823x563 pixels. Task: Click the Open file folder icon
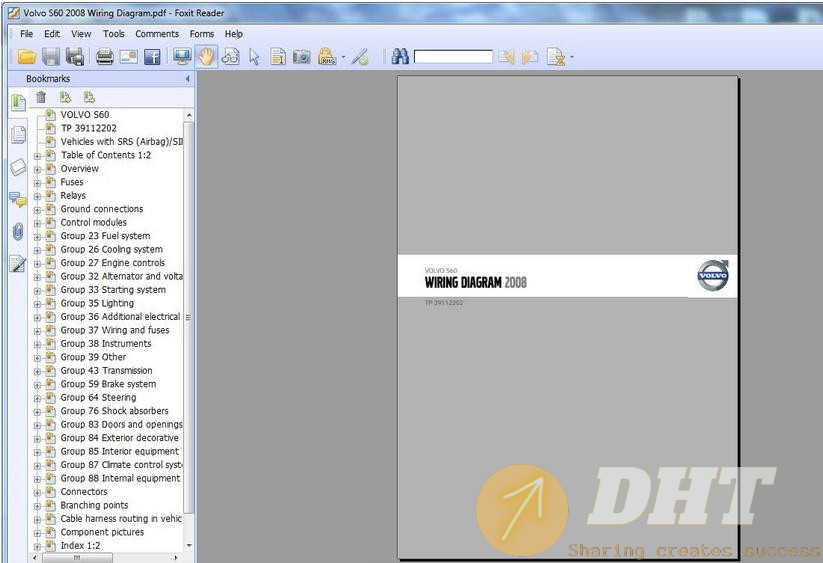point(27,56)
